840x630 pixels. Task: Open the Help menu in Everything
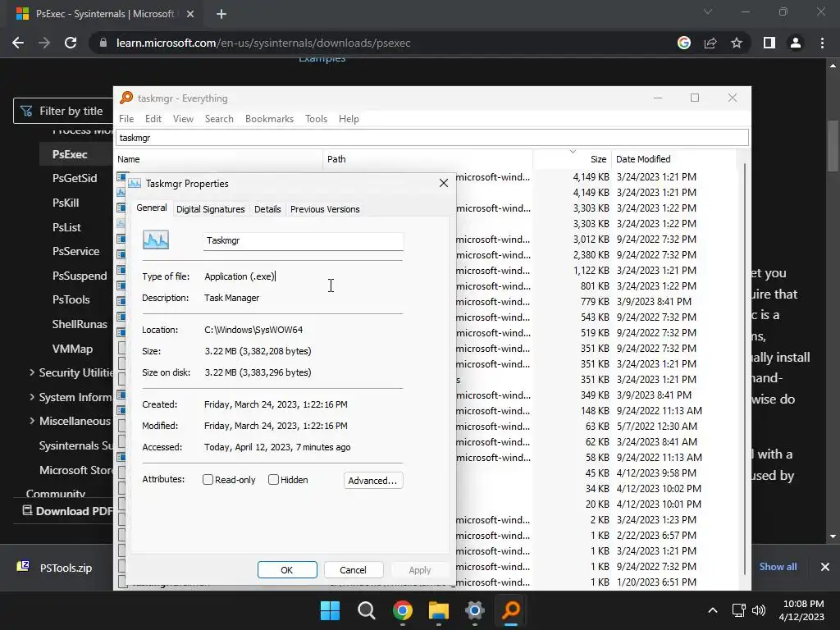pyautogui.click(x=349, y=119)
